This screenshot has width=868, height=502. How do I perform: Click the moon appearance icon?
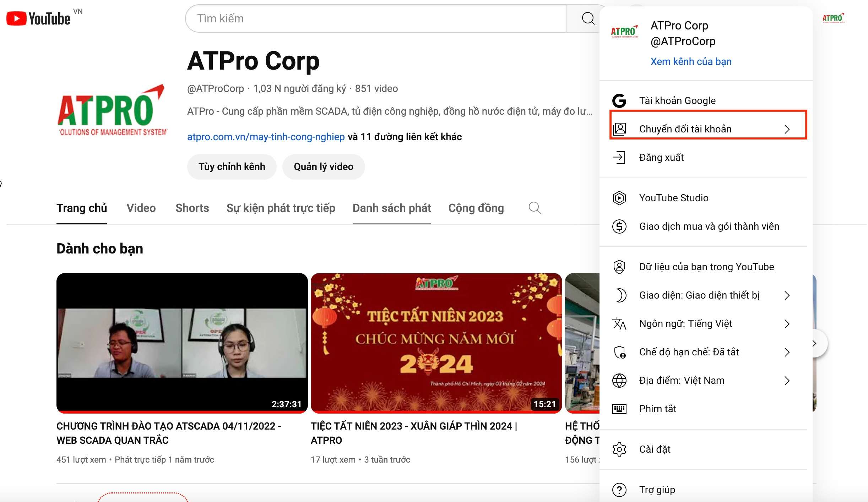620,295
